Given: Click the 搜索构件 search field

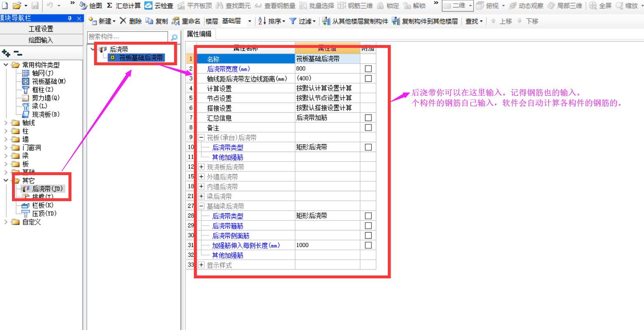Looking at the screenshot, I should click(x=127, y=37).
